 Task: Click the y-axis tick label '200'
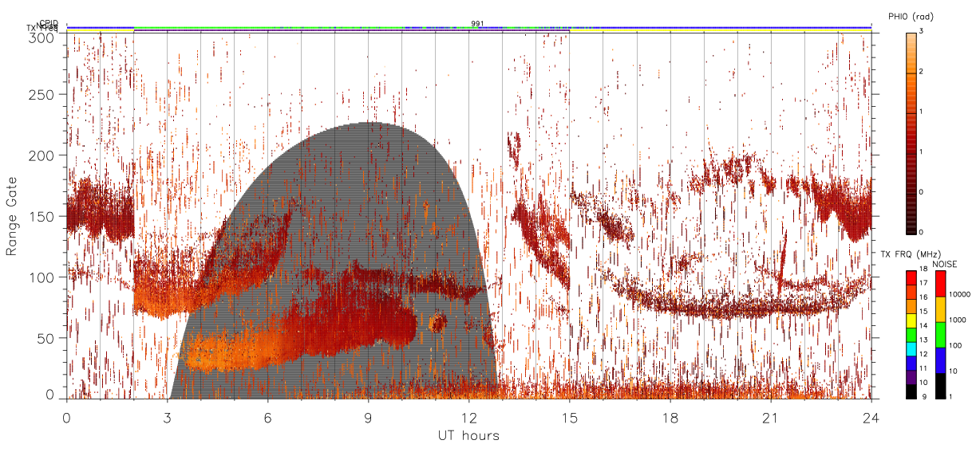(41, 155)
